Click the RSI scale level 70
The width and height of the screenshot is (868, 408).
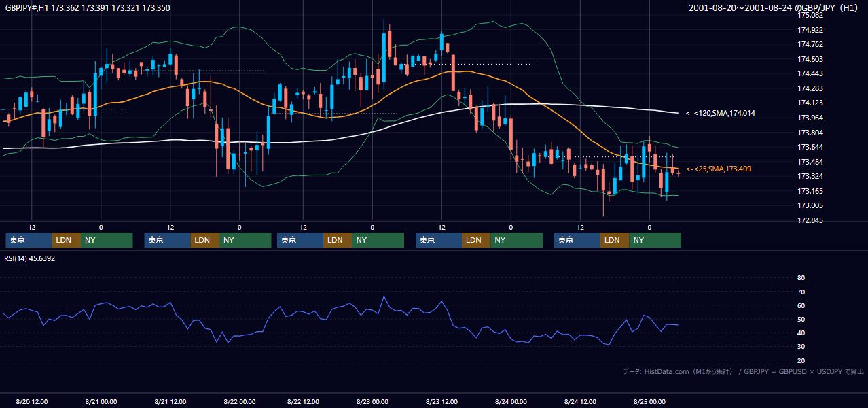click(x=801, y=292)
